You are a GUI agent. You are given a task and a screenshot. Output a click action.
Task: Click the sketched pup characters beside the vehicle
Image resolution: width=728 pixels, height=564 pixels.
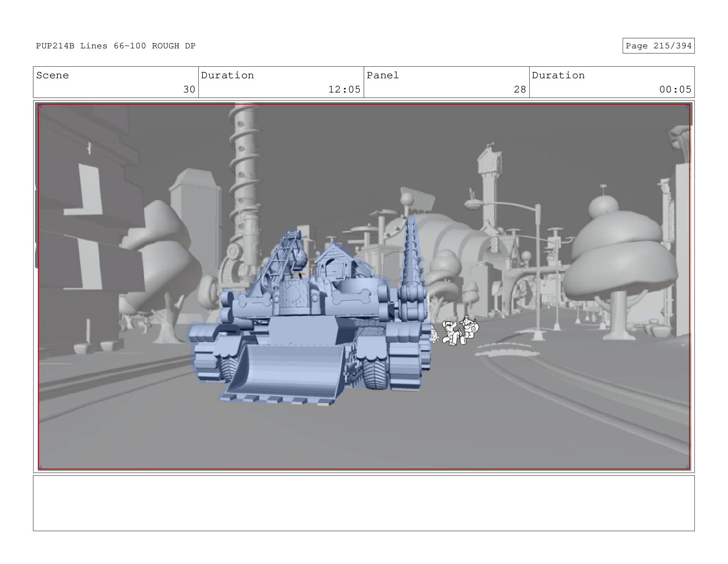click(455, 331)
